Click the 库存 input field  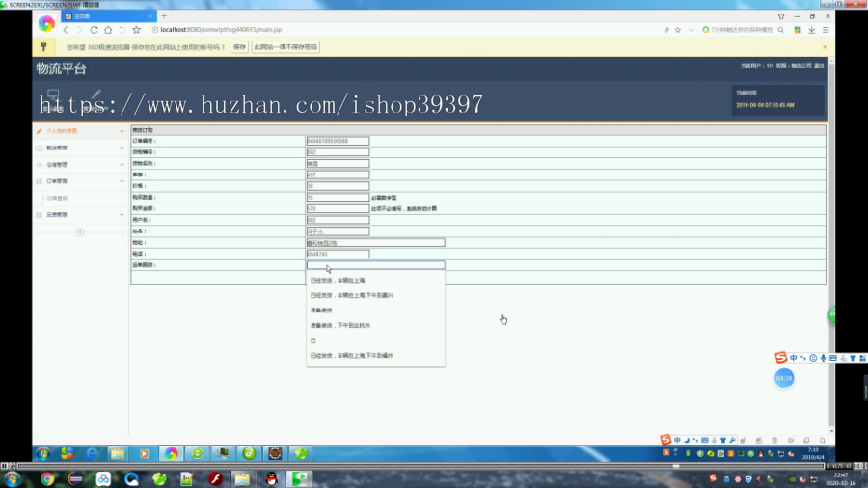click(x=338, y=175)
